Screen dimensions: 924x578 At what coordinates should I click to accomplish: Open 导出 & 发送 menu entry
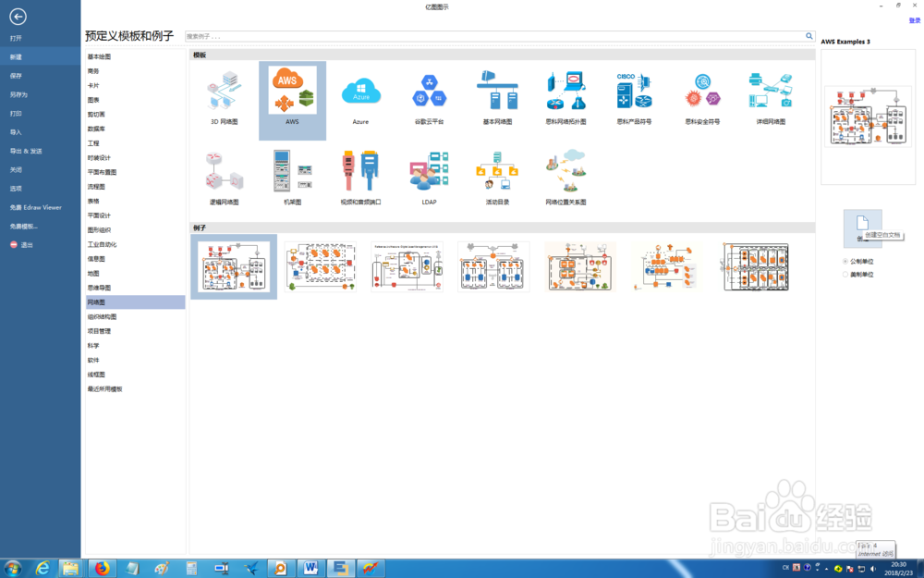coord(26,152)
